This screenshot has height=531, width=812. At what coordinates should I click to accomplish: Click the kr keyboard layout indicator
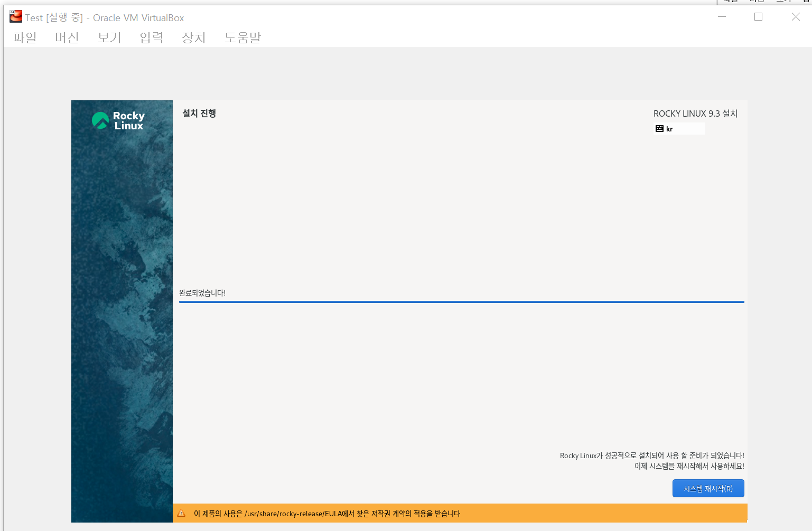(x=679, y=129)
